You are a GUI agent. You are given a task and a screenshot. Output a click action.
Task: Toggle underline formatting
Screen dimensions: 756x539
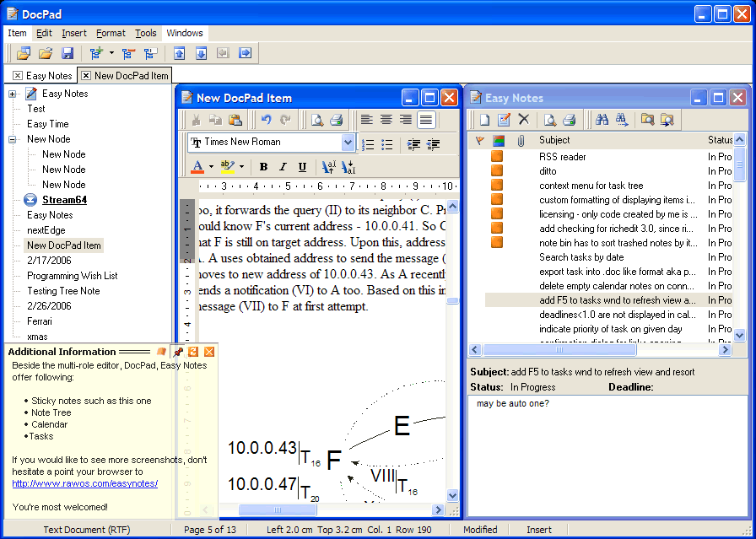302,167
